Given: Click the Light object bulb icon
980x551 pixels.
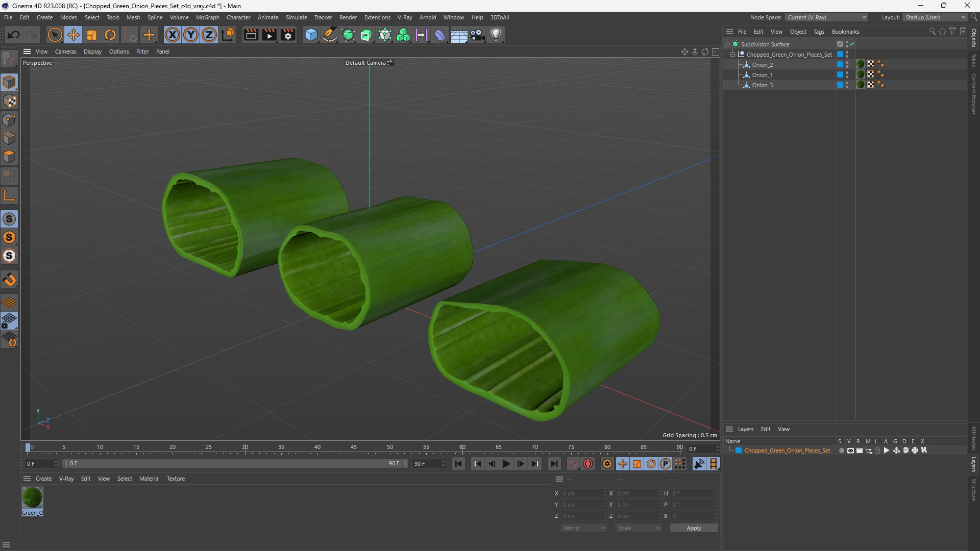Looking at the screenshot, I should [x=496, y=35].
